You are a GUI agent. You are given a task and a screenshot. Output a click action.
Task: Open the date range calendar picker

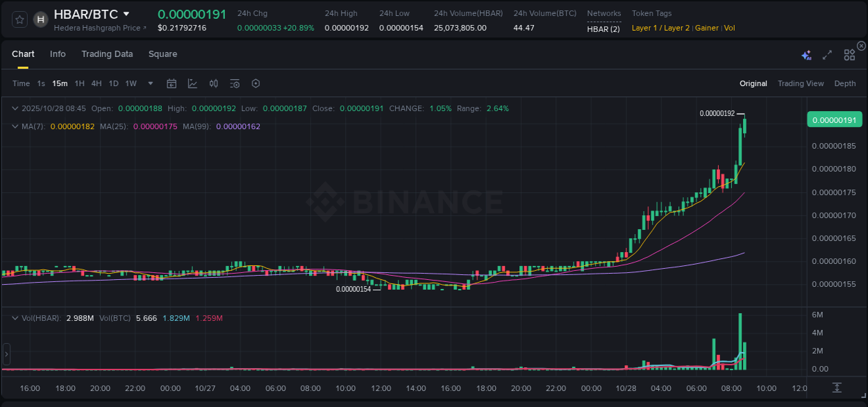tap(172, 83)
